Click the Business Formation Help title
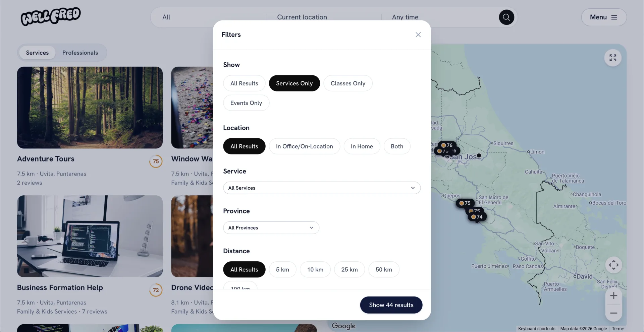 (60, 288)
